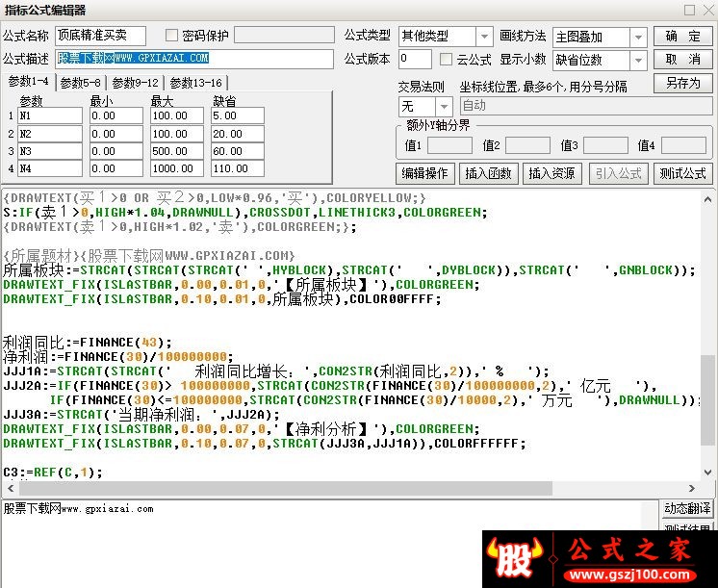The width and height of the screenshot is (718, 588).
Task: Open the 公式类型 dropdown
Action: (484, 37)
